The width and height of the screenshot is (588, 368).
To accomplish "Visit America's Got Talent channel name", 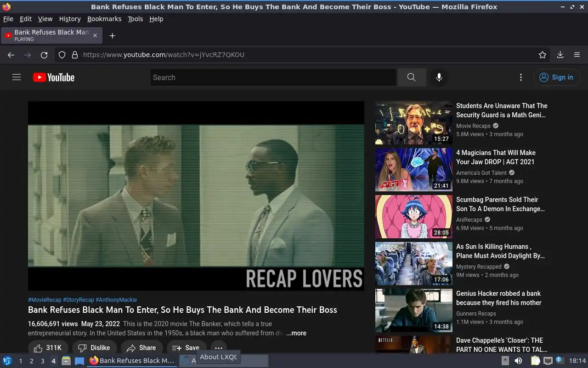I will [481, 172].
